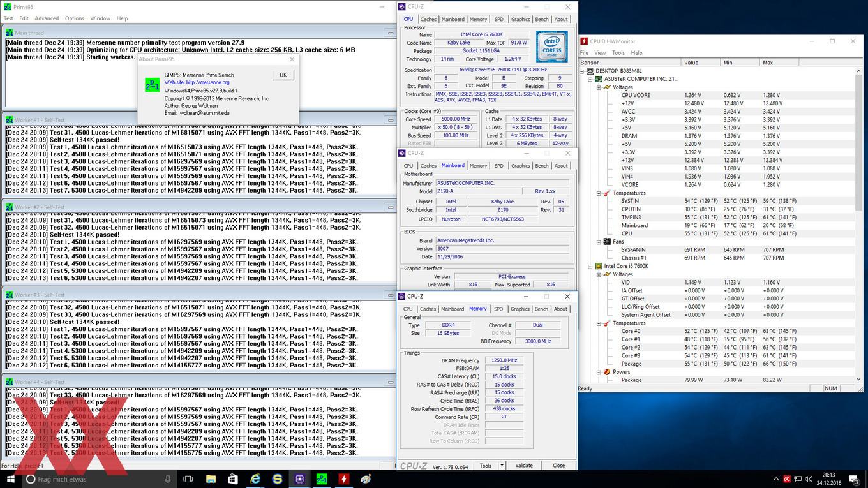Click the ASUSTeK motherboard icon in HWMonitor tree

(599, 79)
